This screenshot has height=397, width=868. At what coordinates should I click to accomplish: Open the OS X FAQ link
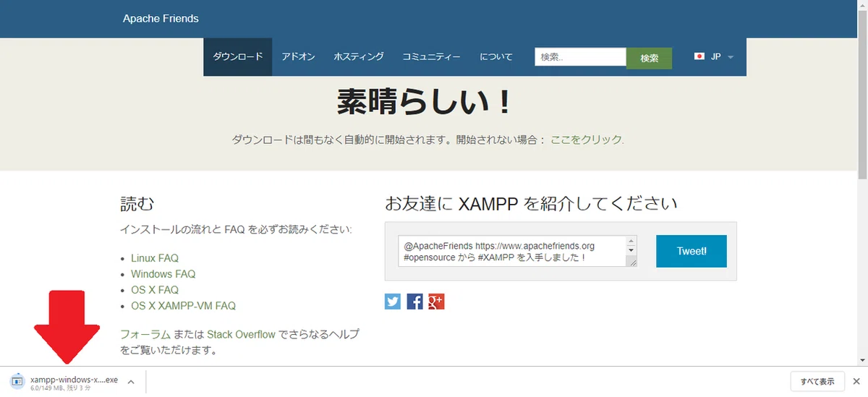click(154, 290)
